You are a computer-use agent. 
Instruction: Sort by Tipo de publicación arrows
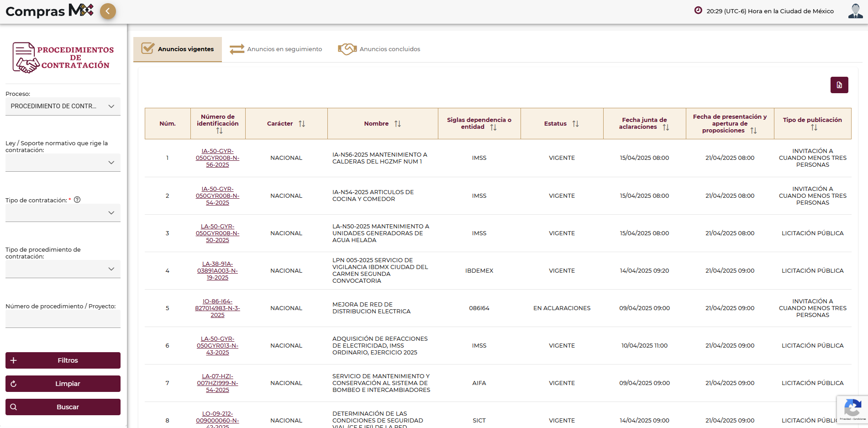(x=814, y=127)
